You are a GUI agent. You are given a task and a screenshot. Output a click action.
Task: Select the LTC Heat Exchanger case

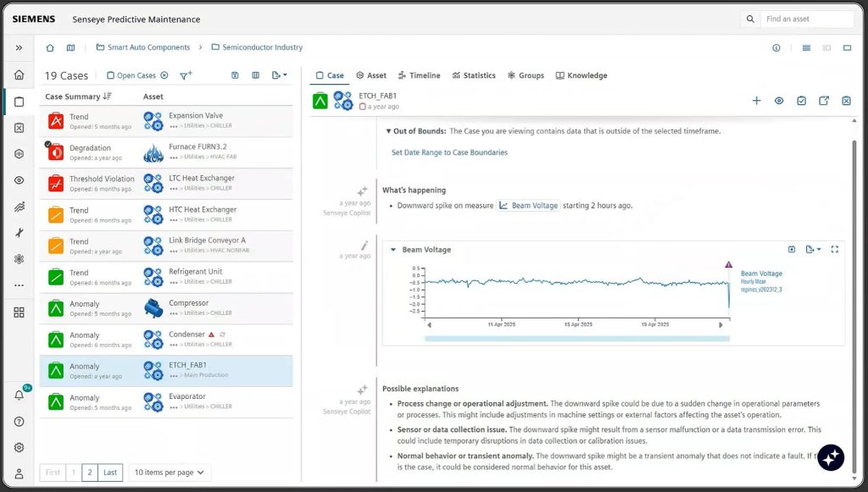(166, 184)
